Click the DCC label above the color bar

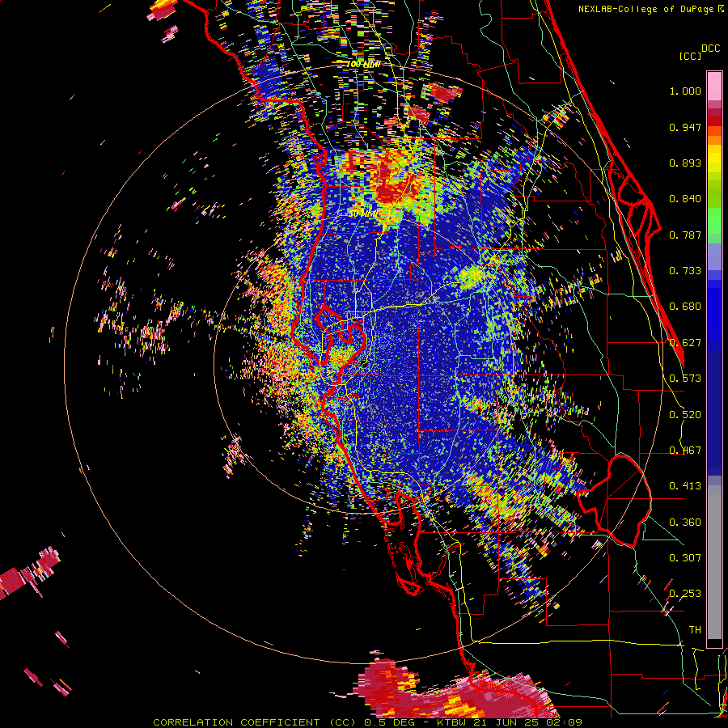coord(710,49)
